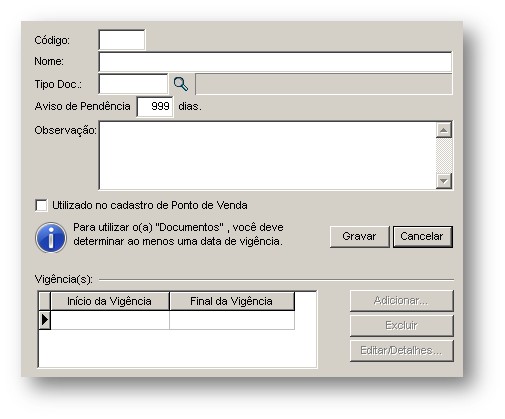Click the Final da Vigência column header
The width and height of the screenshot is (505, 419).
point(232,301)
